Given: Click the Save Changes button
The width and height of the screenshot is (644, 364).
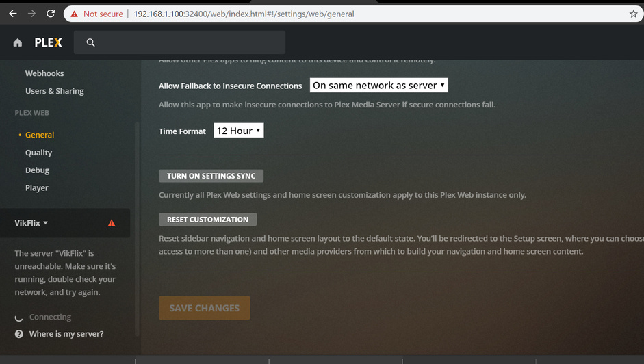Looking at the screenshot, I should point(205,308).
